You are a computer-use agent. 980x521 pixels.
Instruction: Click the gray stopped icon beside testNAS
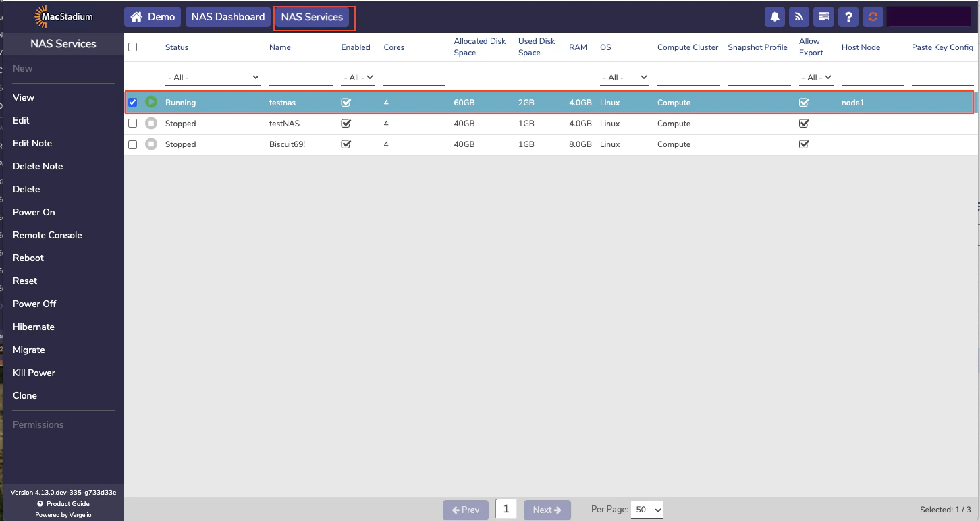point(151,124)
